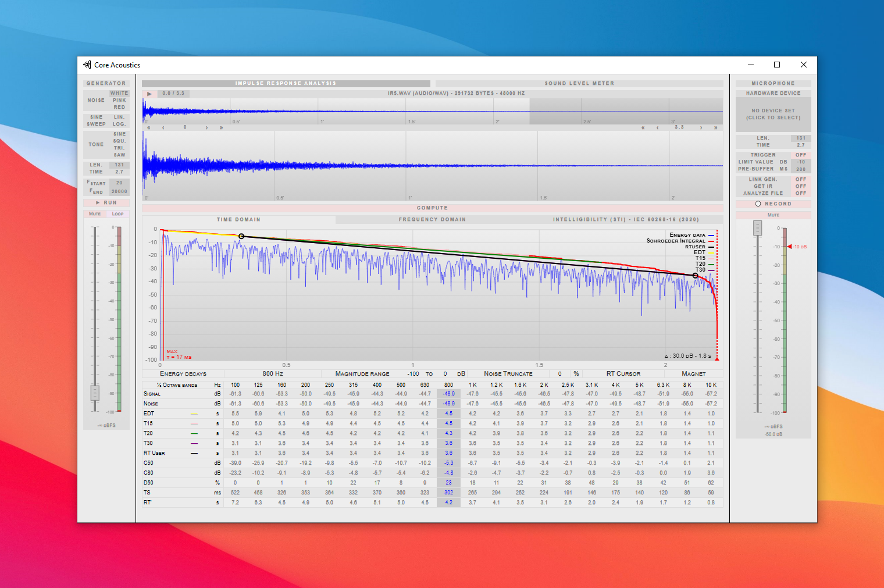Toggle Get IR OFF switch

coord(801,187)
